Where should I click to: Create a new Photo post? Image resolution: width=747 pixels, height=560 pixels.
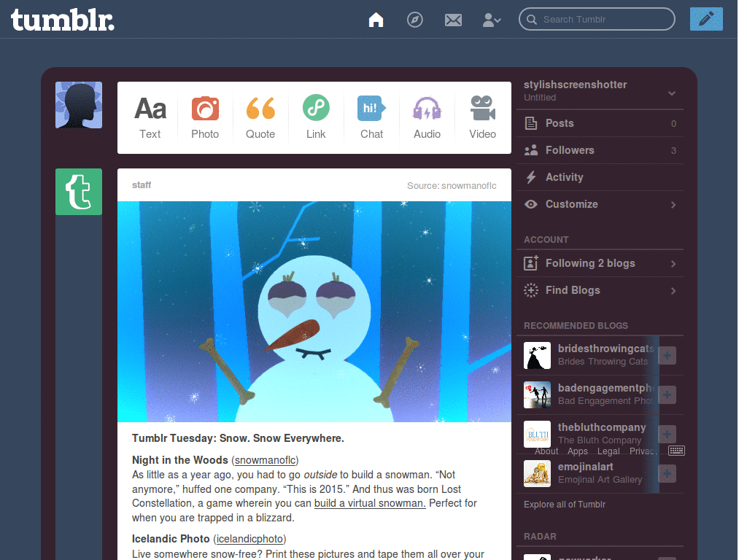[x=205, y=117]
